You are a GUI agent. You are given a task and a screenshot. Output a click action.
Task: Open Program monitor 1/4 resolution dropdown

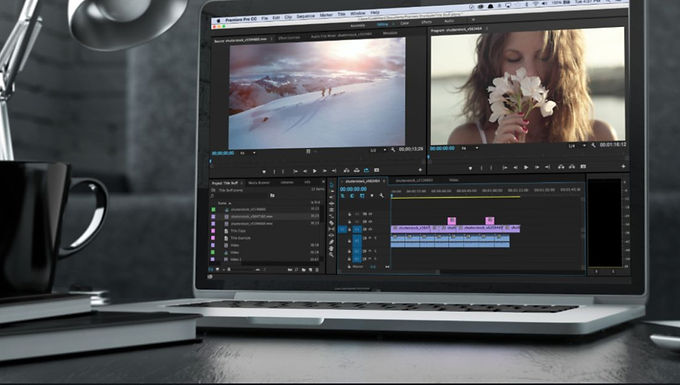pos(578,146)
